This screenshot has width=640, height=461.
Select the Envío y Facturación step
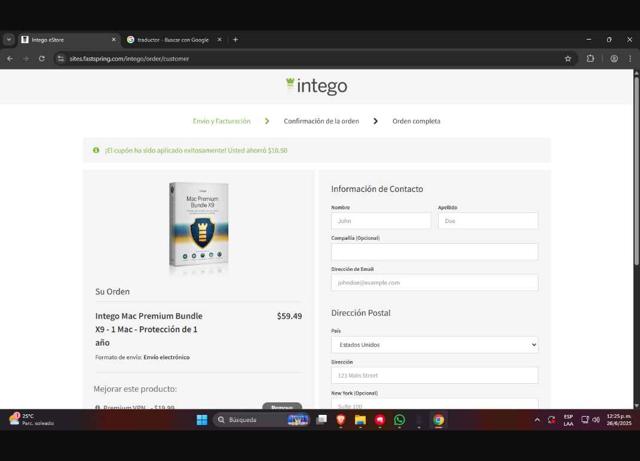click(222, 121)
